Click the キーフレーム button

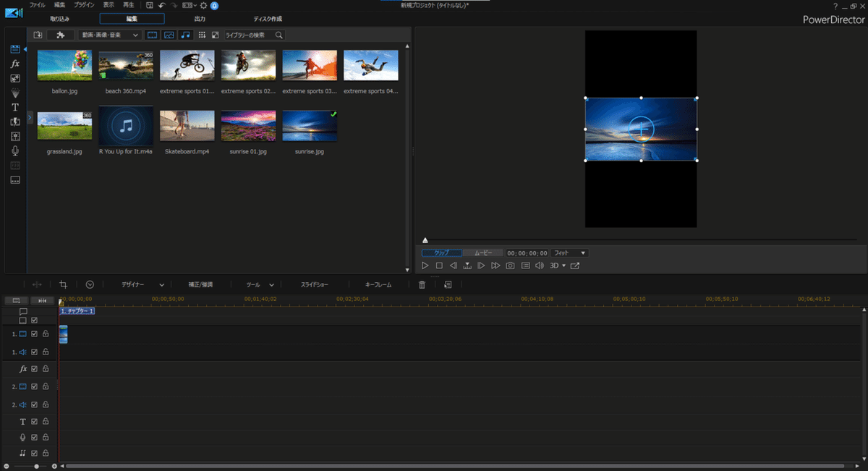[x=378, y=284]
